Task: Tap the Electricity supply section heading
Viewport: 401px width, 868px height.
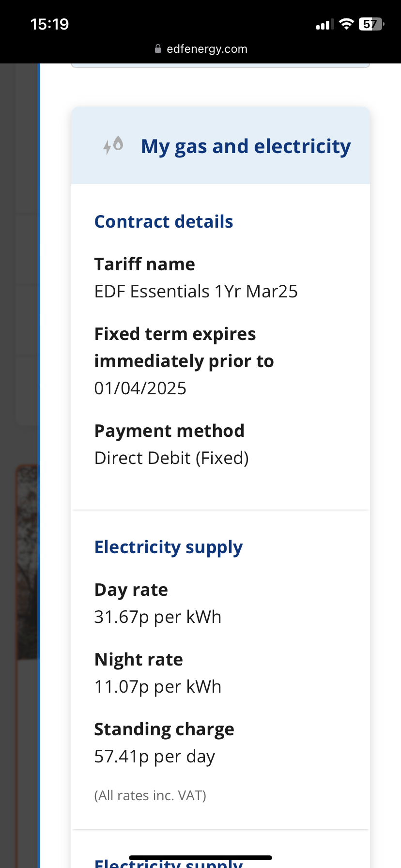Action: coord(169,547)
